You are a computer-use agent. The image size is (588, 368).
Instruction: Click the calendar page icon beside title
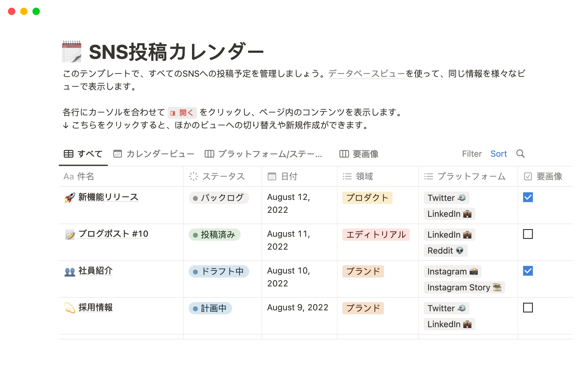click(72, 52)
